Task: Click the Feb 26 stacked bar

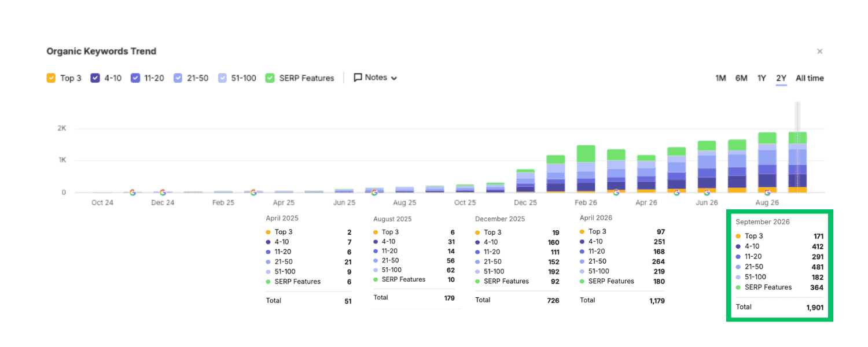Action: point(586,169)
